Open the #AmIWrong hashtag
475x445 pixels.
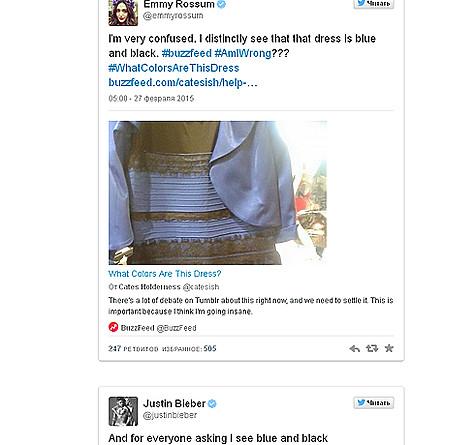pyautogui.click(x=243, y=53)
